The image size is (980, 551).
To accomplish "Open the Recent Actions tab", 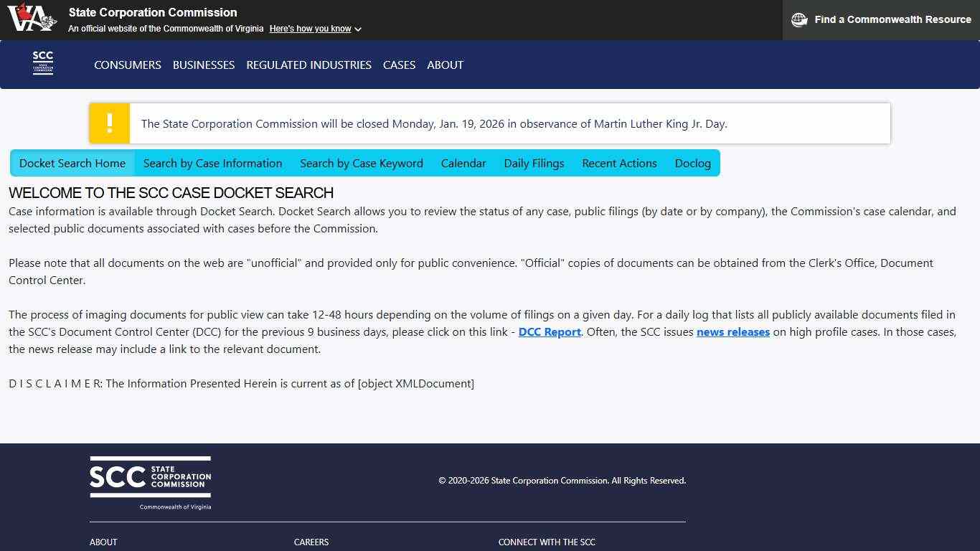I will [619, 163].
